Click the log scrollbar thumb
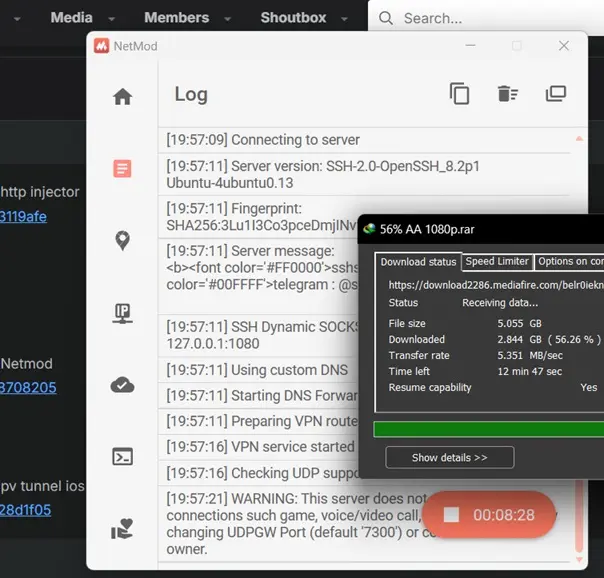The width and height of the screenshot is (604, 578). pos(579,516)
